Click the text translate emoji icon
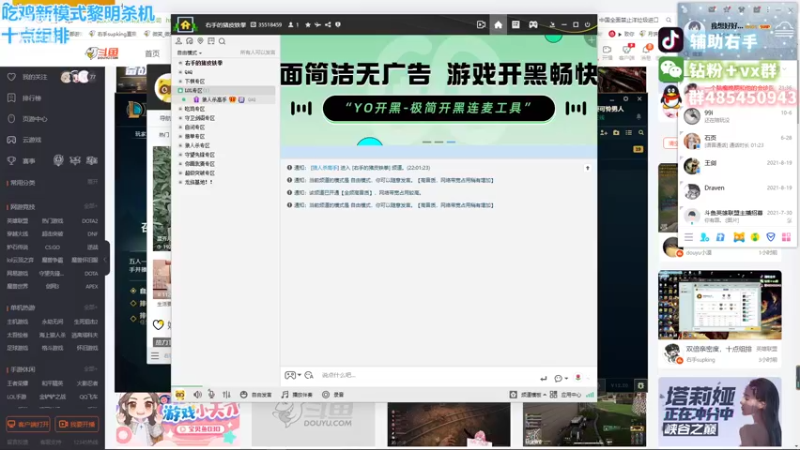Screen dimensions: 800x450 pos(309,375)
